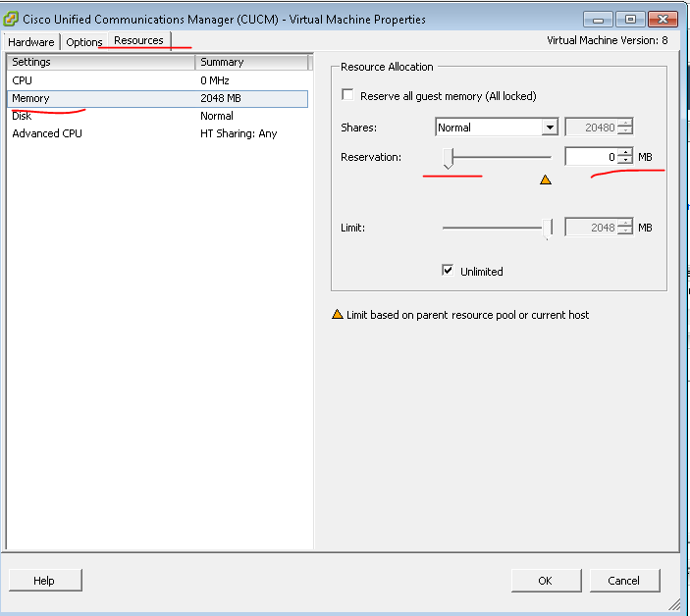Click the Settings column header

tap(101, 62)
